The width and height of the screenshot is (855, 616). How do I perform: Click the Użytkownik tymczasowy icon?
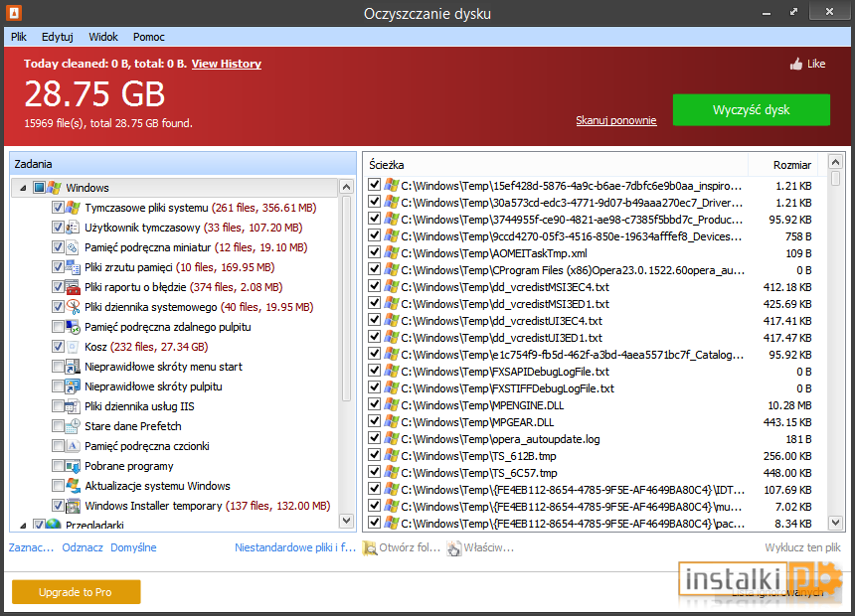coord(73,228)
